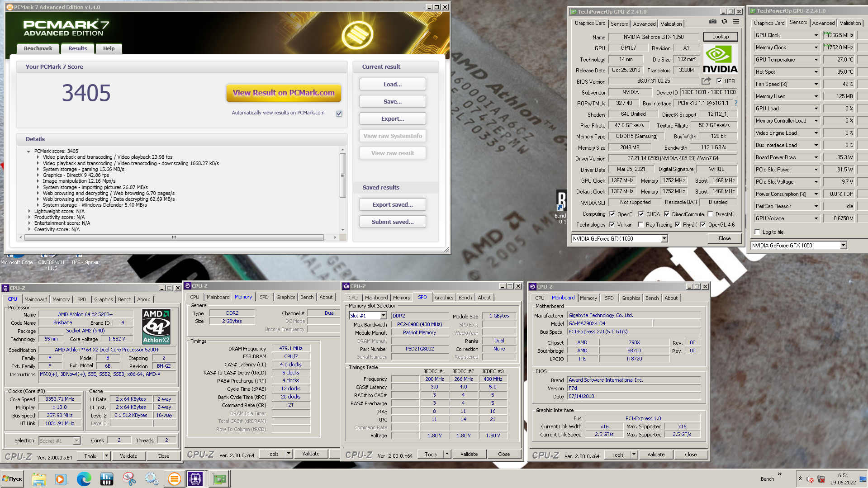Click Bench toolbar chevron on taskbar
The width and height of the screenshot is (868, 488).
coord(780,474)
